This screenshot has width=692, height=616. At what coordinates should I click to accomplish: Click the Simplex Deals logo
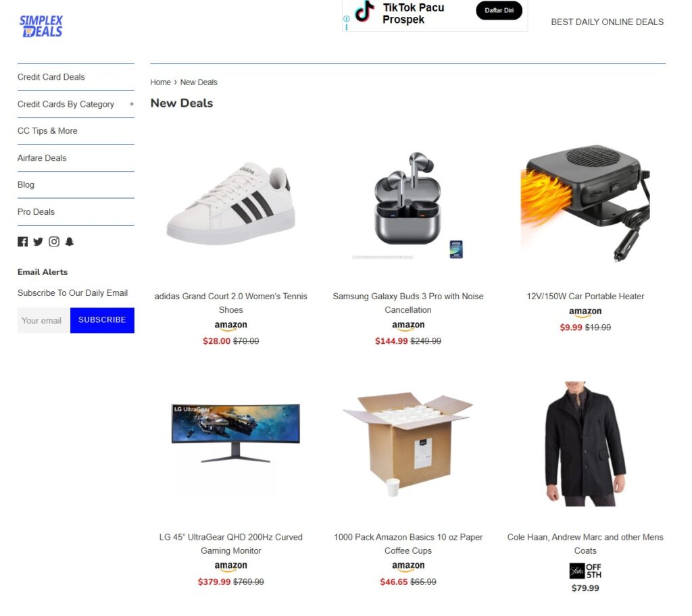(x=41, y=26)
